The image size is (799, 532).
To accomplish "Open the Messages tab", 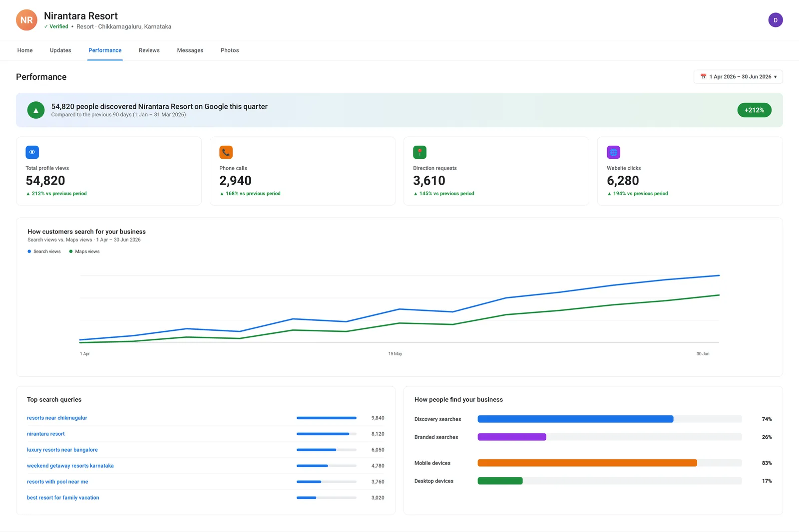I will click(x=190, y=50).
